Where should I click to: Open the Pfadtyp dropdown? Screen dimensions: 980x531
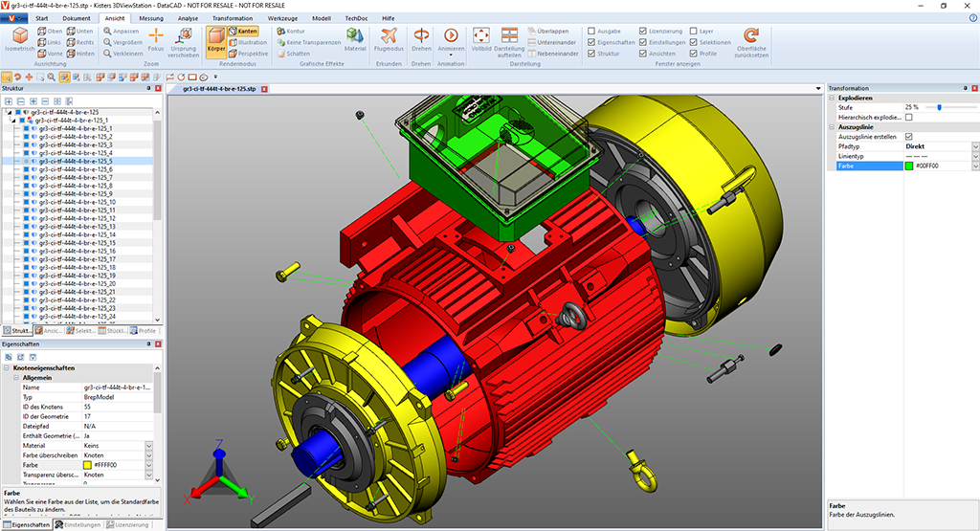[x=975, y=146]
